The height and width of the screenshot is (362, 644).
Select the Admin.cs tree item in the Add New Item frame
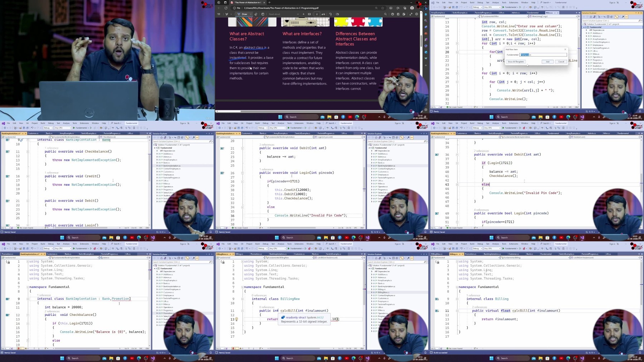(596, 36)
